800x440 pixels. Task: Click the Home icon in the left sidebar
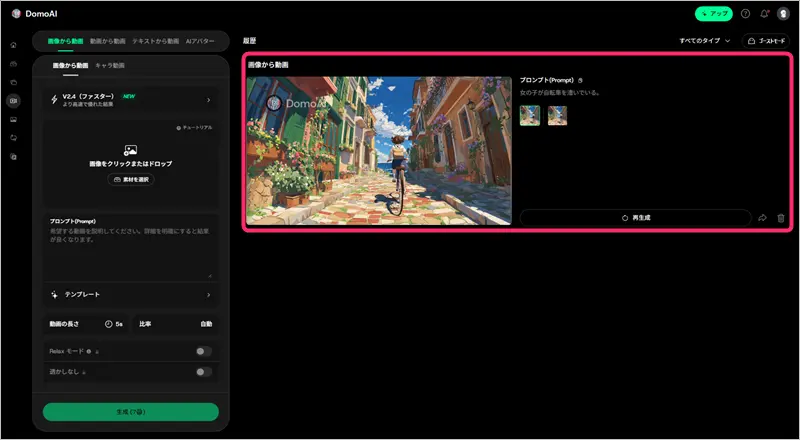[13, 45]
